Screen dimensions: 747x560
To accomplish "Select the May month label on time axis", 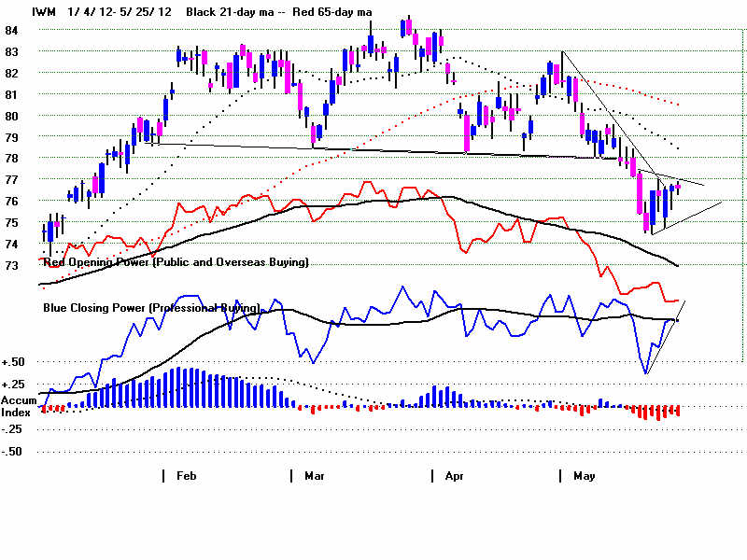I will 585,476.
